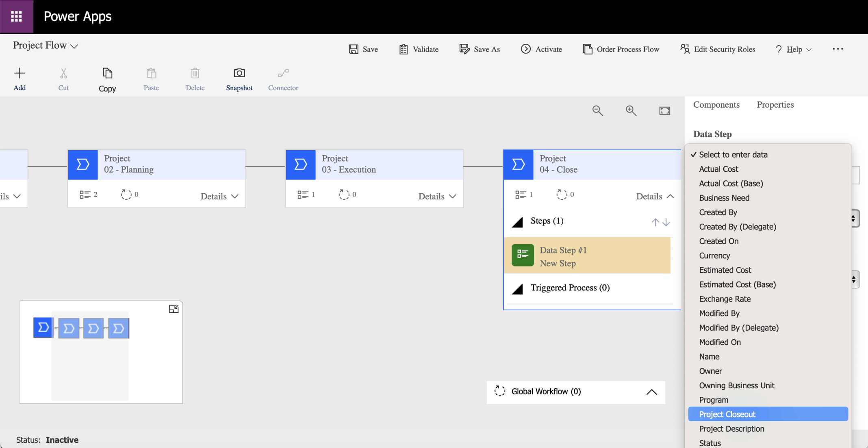Image resolution: width=868 pixels, height=448 pixels.
Task: Move step up using up arrow
Action: (655, 222)
